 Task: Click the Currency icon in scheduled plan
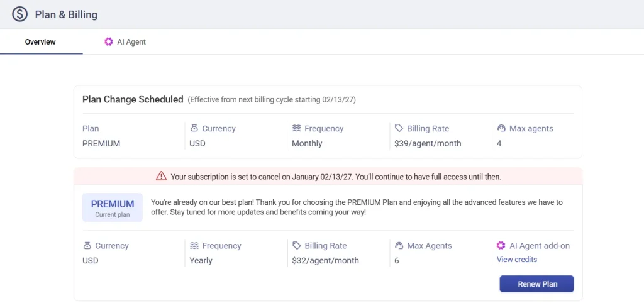click(x=194, y=128)
